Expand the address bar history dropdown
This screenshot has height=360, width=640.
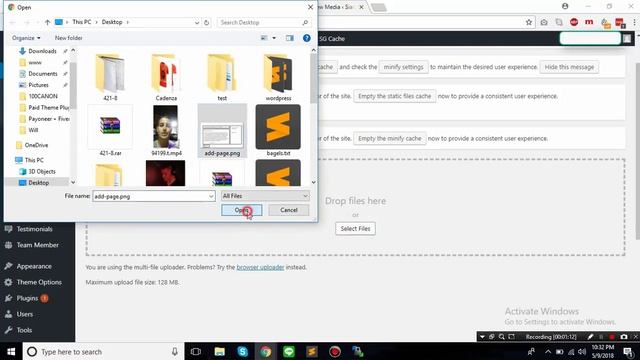197,22
